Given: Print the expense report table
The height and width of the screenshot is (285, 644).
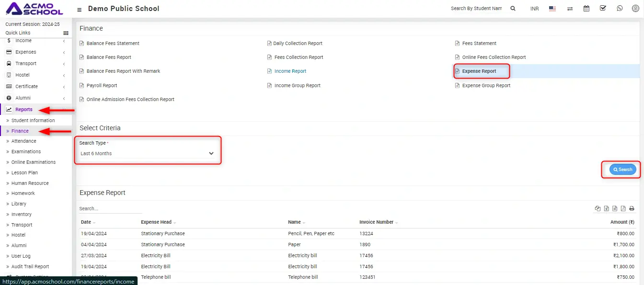Looking at the screenshot, I should [632, 208].
